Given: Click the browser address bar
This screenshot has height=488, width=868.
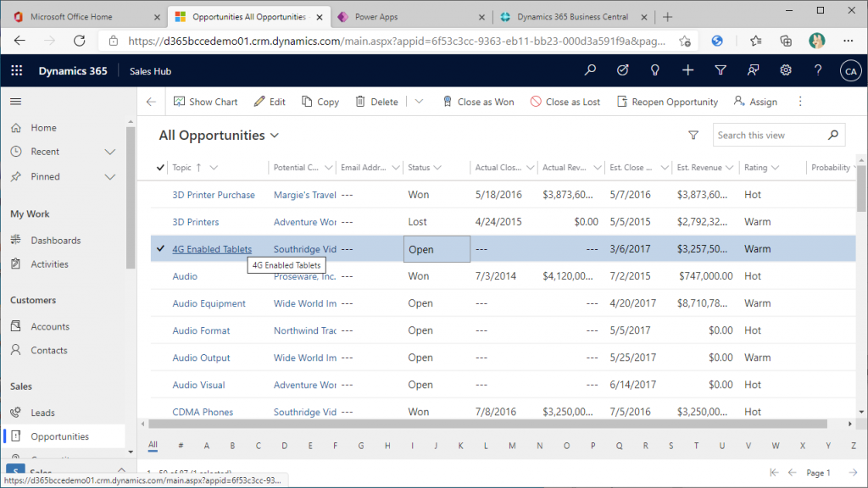Looking at the screenshot, I should [x=397, y=41].
